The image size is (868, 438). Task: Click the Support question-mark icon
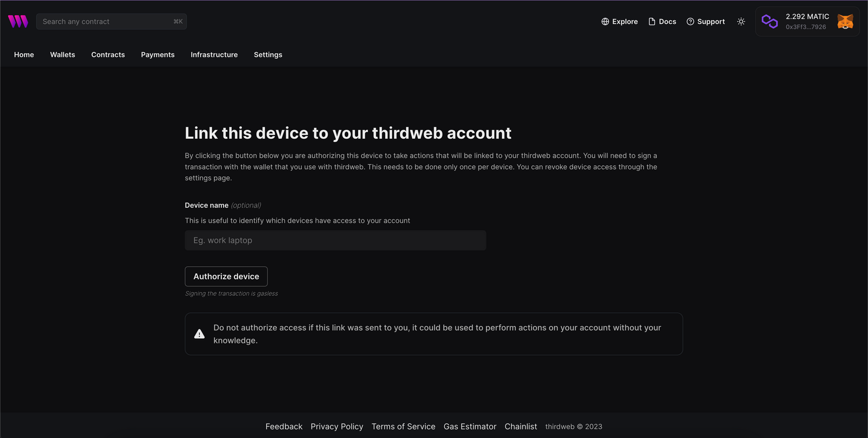pyautogui.click(x=690, y=21)
